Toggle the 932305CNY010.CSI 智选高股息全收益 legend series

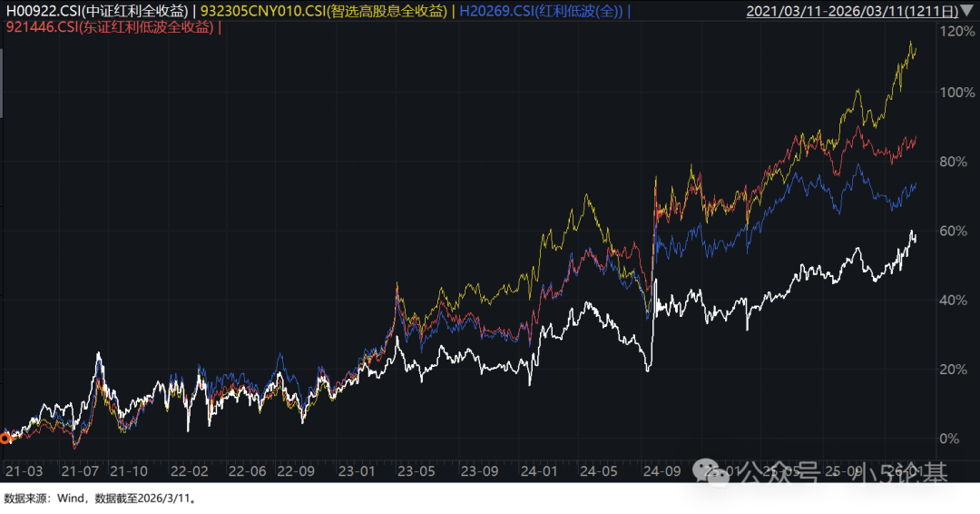pos(323,12)
